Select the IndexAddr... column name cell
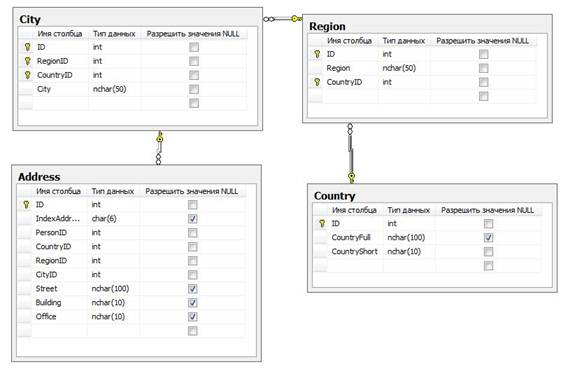 (x=58, y=219)
